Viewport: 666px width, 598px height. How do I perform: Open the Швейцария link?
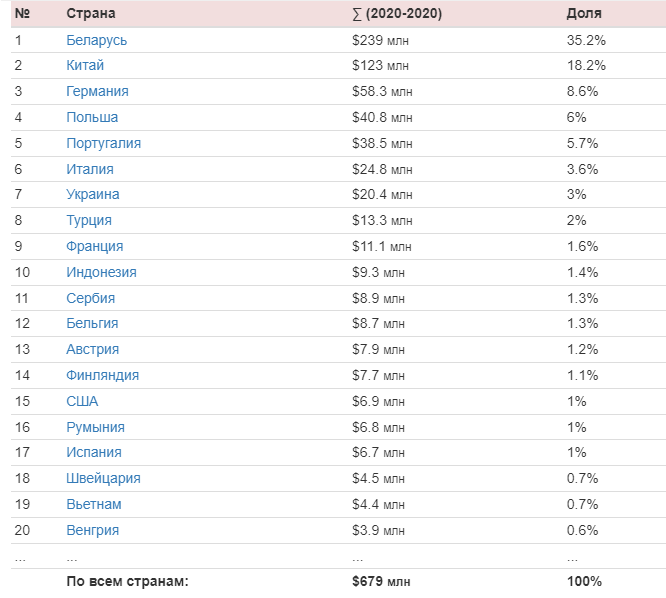103,478
